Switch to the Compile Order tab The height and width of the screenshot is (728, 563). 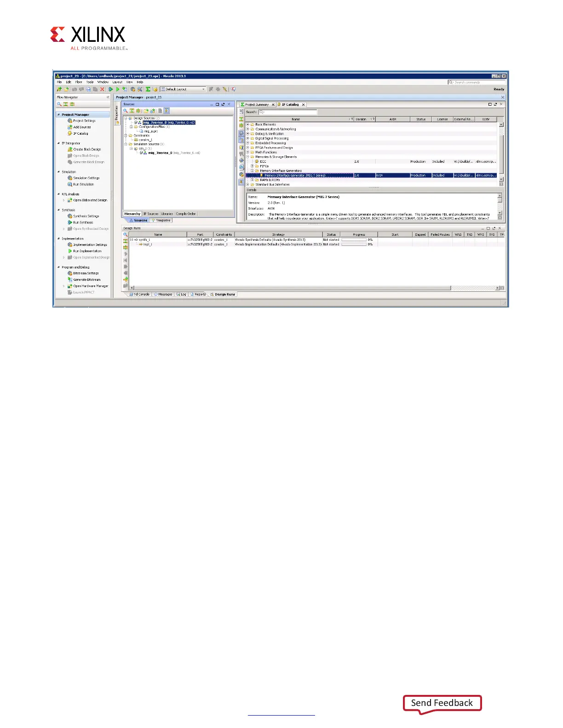(x=186, y=214)
